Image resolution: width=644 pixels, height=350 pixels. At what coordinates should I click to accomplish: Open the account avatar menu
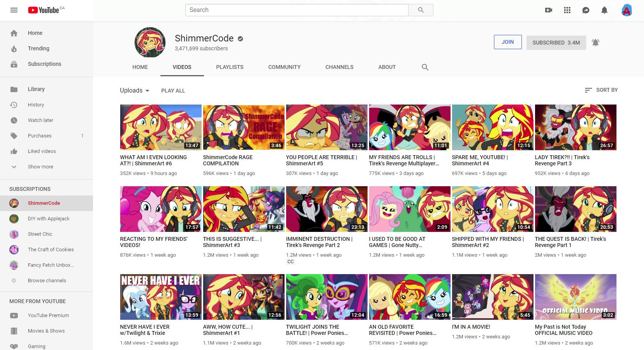627,10
